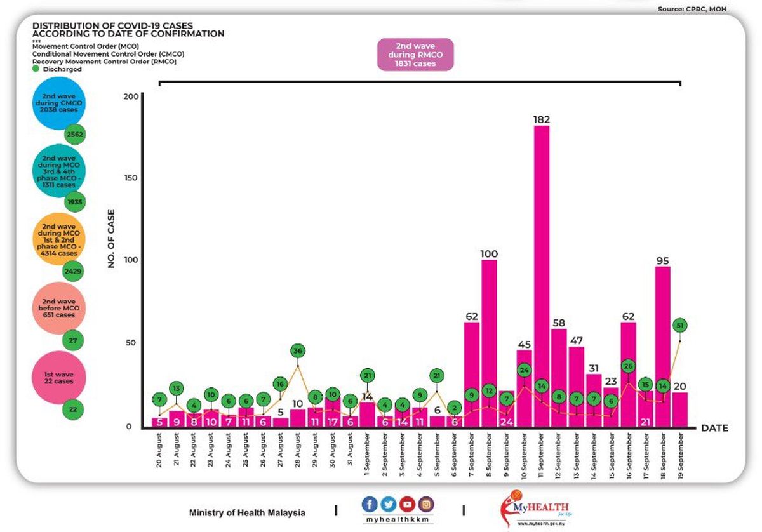Click the green 36 marker above 28 August
This screenshot has height=532, width=762.
coord(298,350)
